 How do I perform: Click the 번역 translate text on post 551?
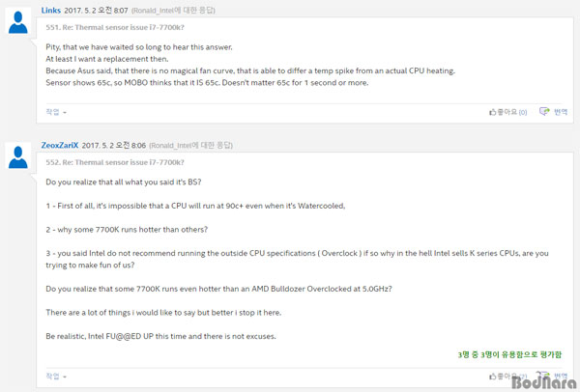[561, 112]
